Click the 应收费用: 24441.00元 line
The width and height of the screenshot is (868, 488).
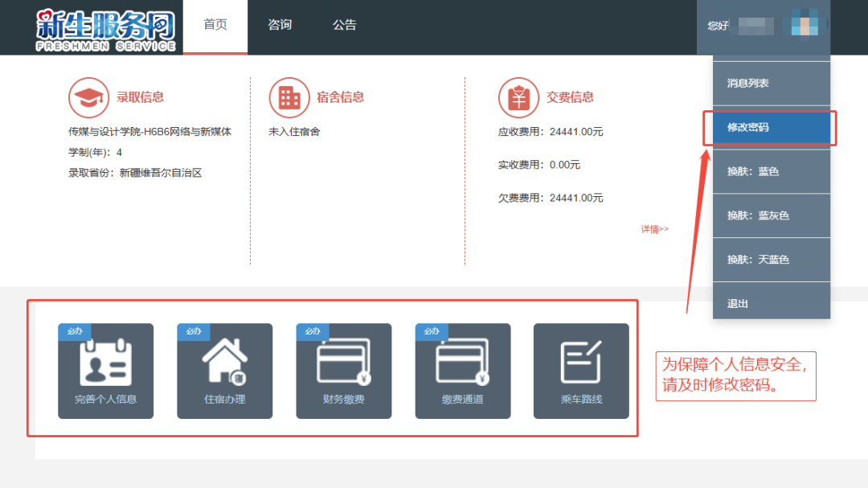click(x=551, y=132)
